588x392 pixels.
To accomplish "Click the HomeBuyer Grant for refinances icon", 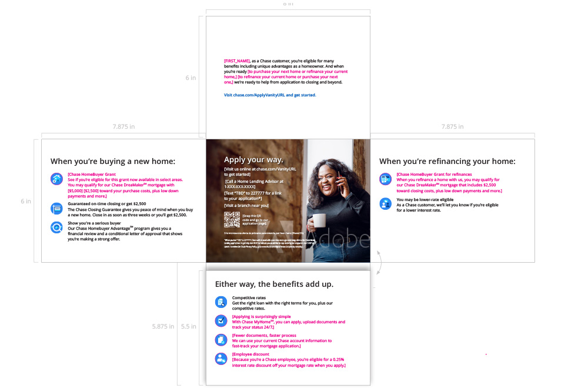I will click(x=385, y=179).
